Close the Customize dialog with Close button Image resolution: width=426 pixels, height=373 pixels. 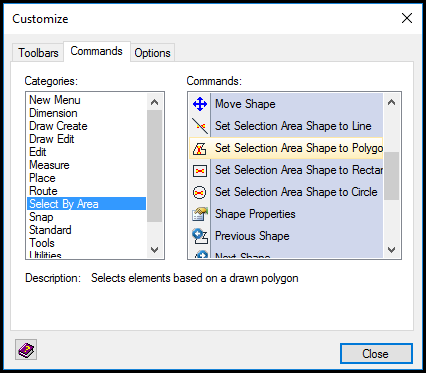tap(376, 354)
